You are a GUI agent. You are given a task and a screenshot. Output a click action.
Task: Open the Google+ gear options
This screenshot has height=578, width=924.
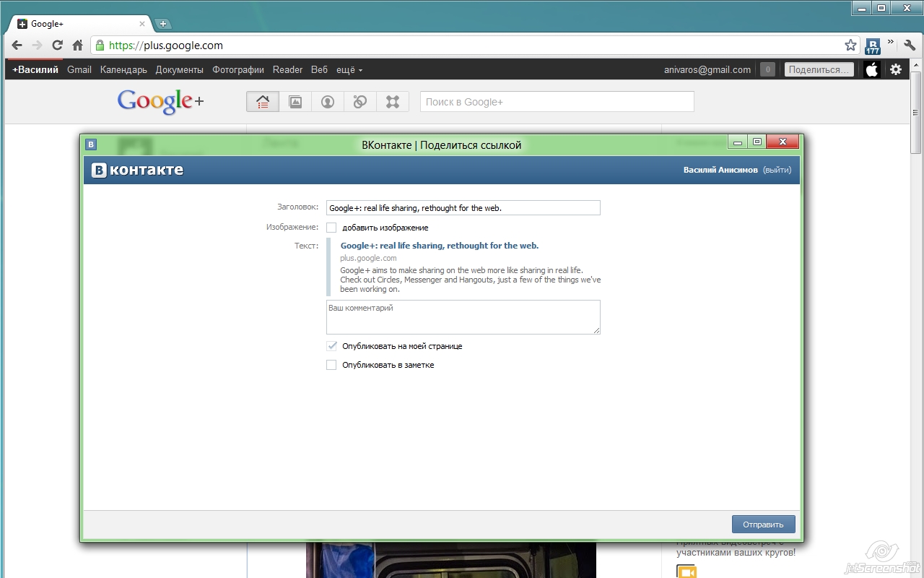coord(896,70)
